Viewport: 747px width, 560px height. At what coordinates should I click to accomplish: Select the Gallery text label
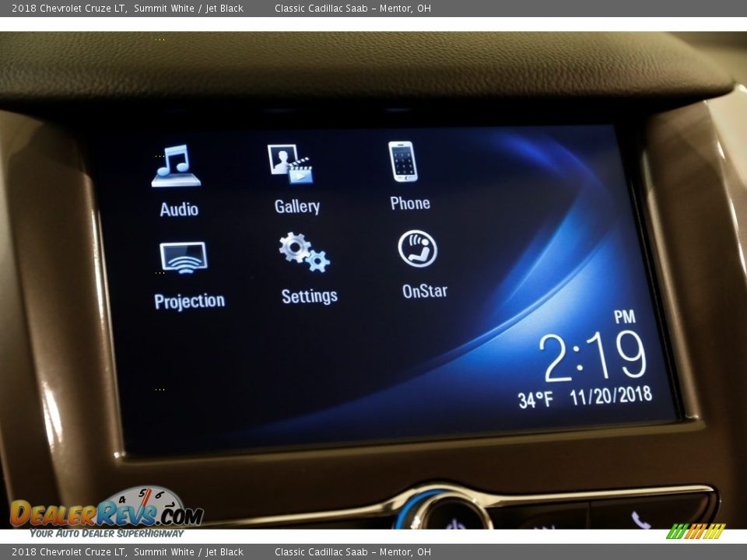click(297, 206)
